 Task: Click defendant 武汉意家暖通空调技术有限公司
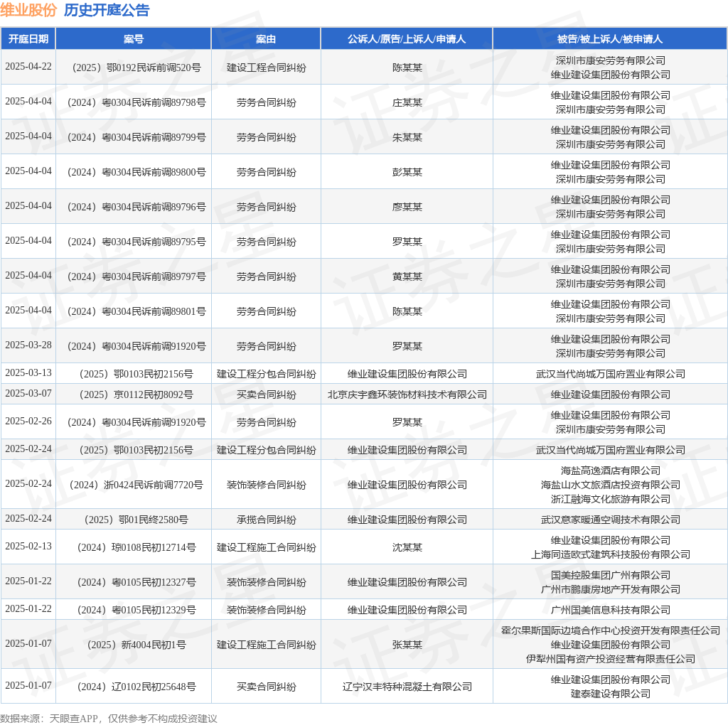click(x=611, y=520)
